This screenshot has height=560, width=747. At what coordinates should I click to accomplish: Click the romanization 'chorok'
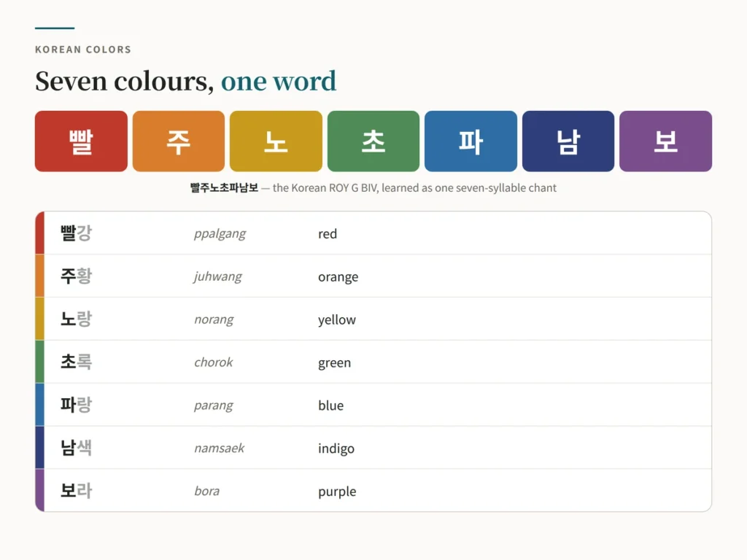tap(214, 362)
